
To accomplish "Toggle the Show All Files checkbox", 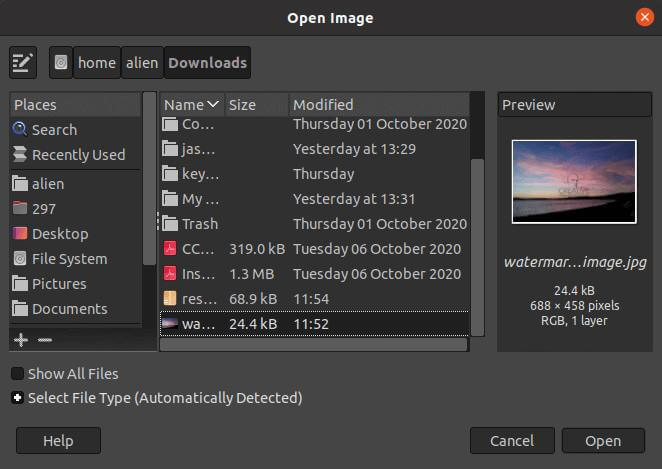I will coord(17,374).
